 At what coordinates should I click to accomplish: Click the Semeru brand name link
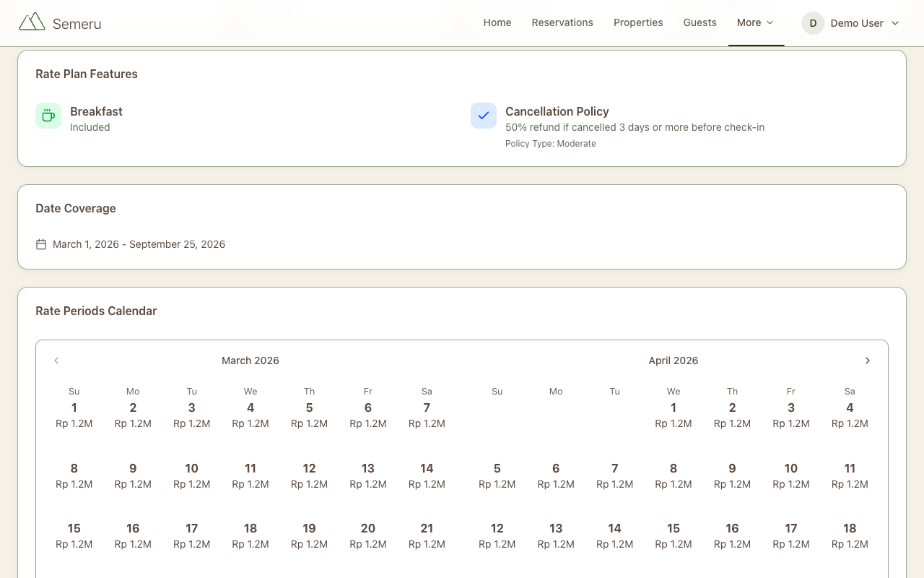tap(77, 24)
